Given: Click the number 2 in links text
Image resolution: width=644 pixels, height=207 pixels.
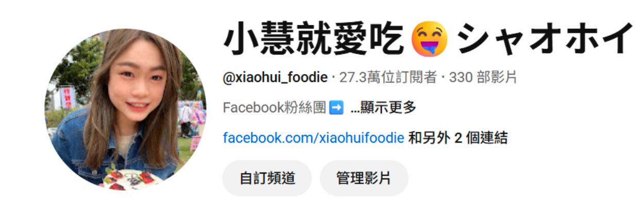Looking at the screenshot, I should [x=457, y=137].
